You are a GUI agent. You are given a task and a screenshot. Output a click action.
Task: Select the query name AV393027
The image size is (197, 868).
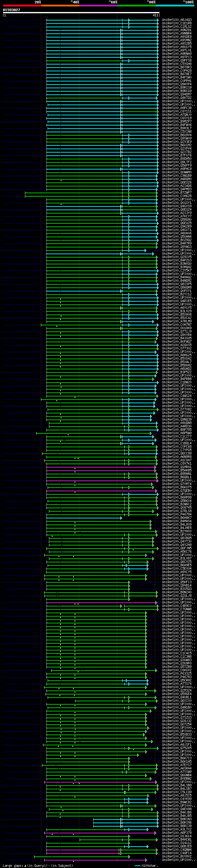(x=11, y=10)
